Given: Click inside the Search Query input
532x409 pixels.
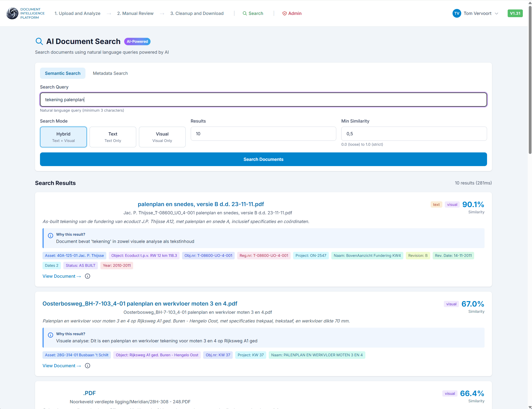Looking at the screenshot, I should 263,99.
